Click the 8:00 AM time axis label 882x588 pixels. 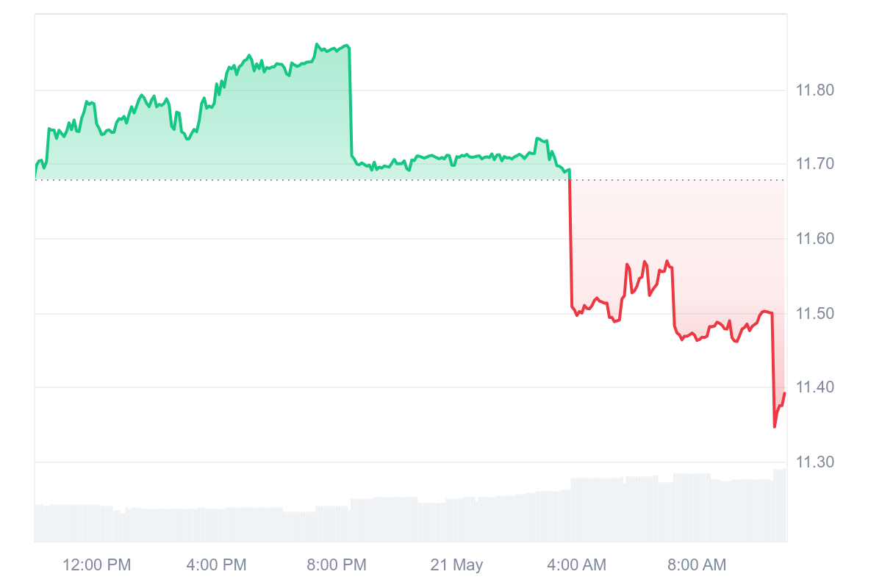tap(696, 565)
